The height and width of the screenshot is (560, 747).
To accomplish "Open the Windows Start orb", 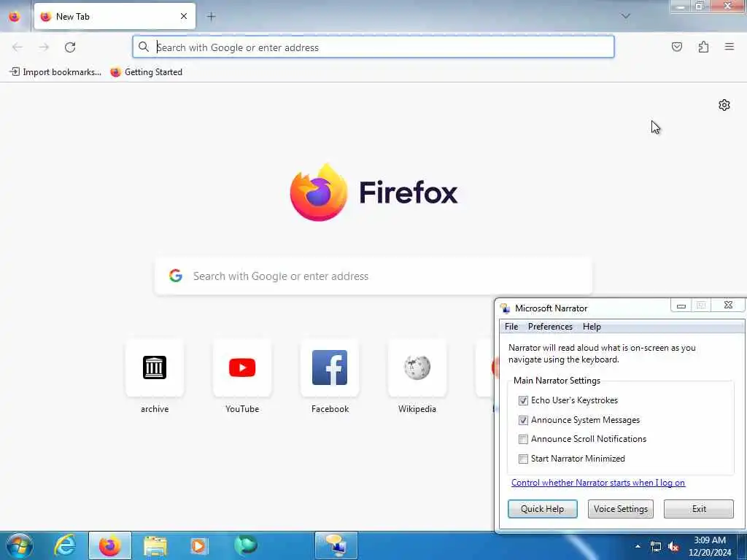I will 20,545.
